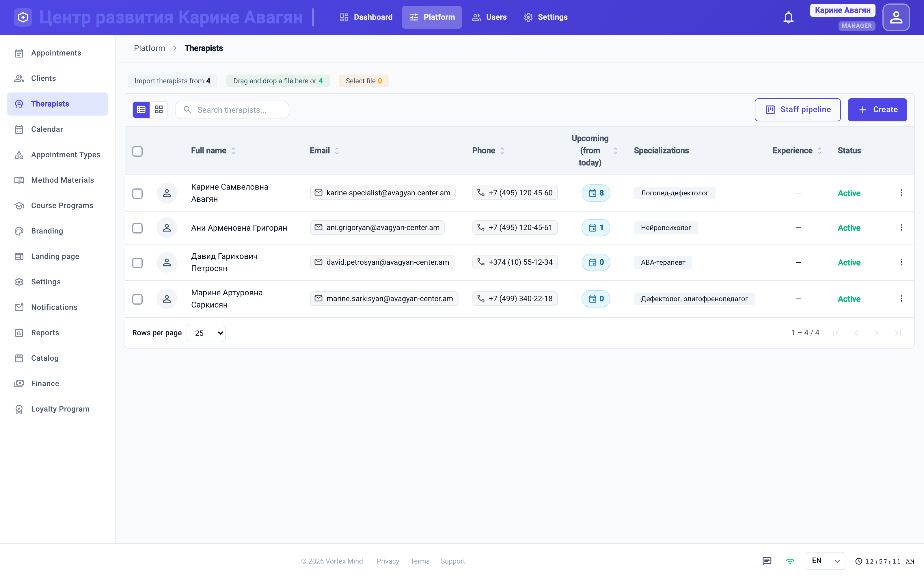Open the EN language selector

pyautogui.click(x=825, y=561)
